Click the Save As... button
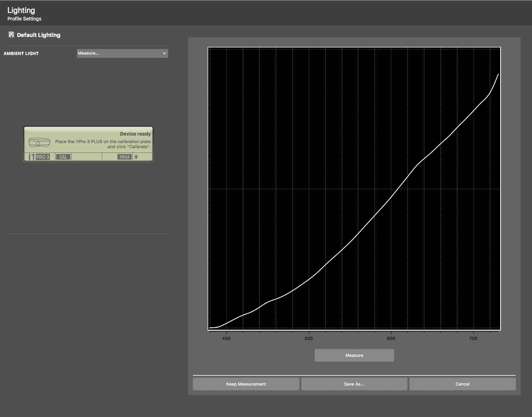532x417 pixels. pos(354,384)
